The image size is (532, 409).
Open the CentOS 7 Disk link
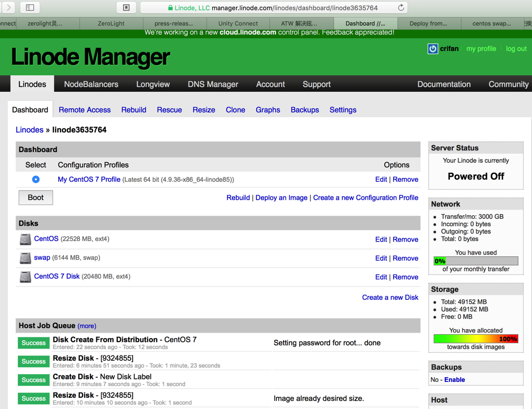pyautogui.click(x=57, y=276)
